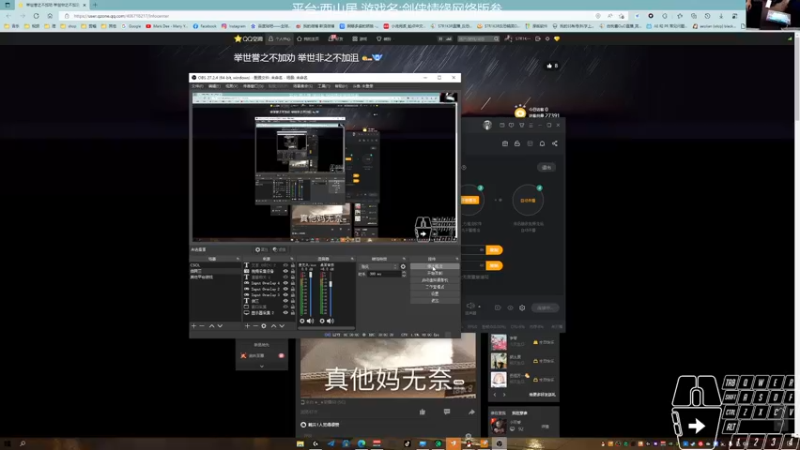The image size is (800, 450).
Task: Hide the 显示器采集 2 source
Action: pos(286,313)
